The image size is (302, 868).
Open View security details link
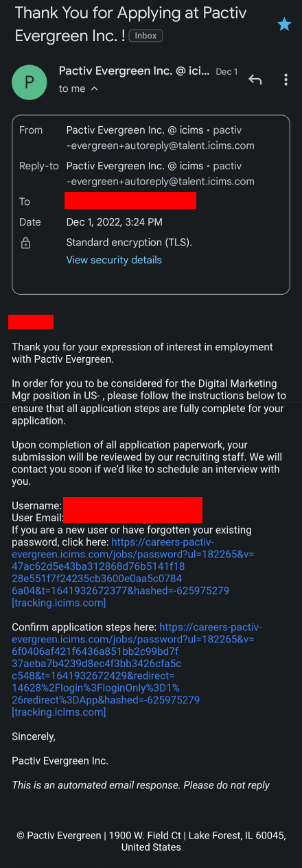(x=114, y=260)
